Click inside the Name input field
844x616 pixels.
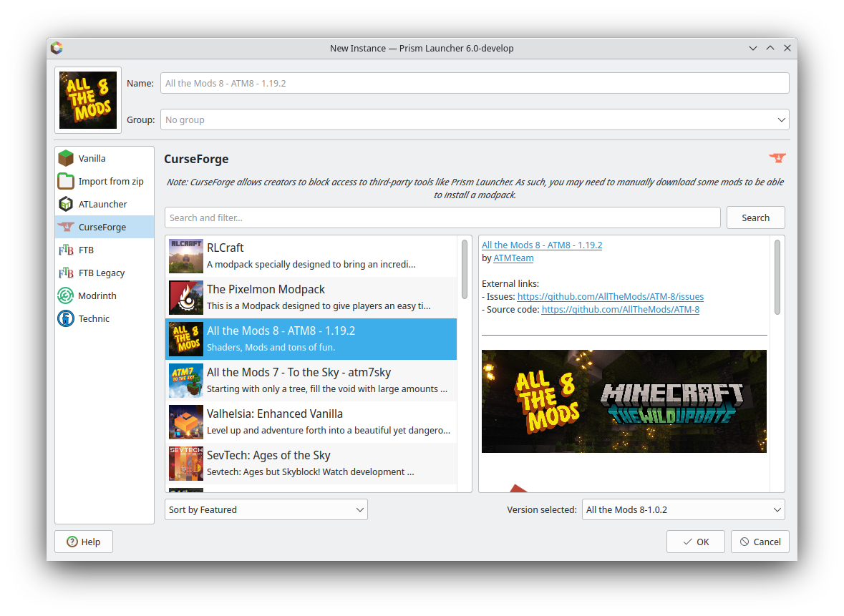[475, 83]
